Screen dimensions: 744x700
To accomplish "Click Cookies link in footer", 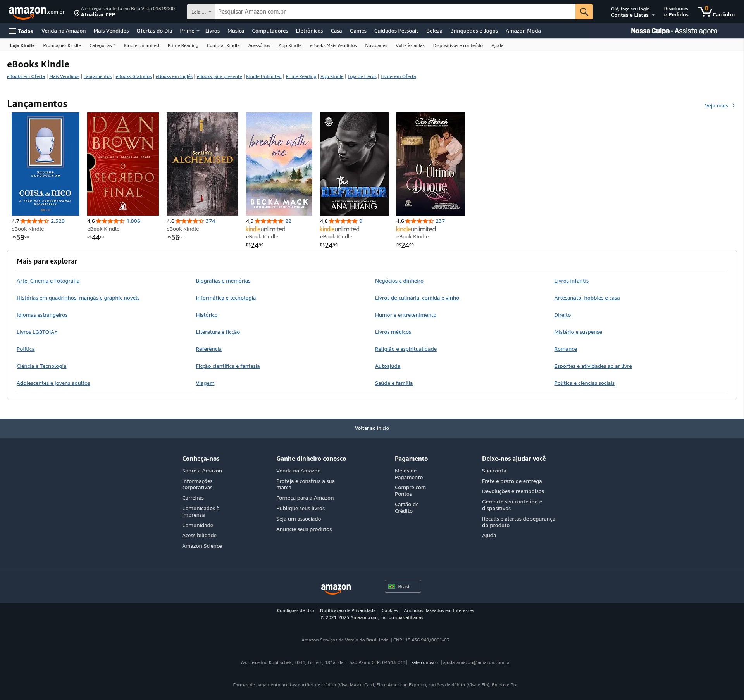I will click(389, 610).
